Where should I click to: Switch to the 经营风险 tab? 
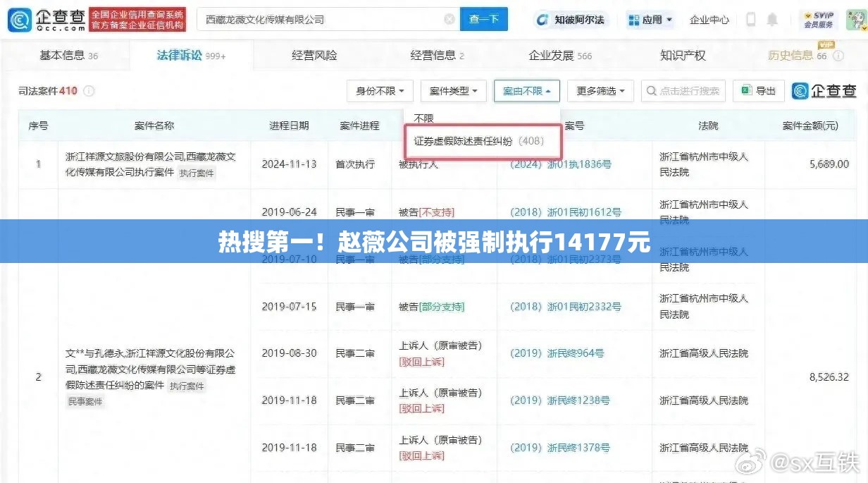314,55
